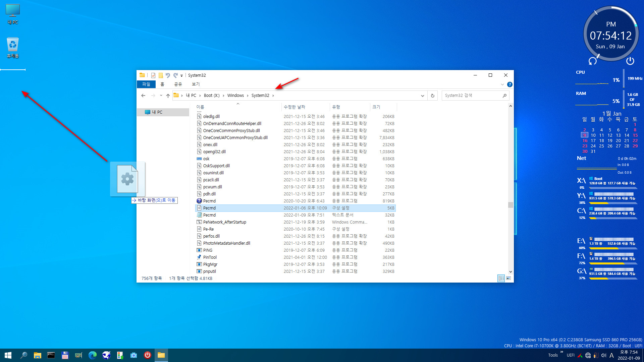
Task: Click the PING application icon
Action: click(199, 250)
